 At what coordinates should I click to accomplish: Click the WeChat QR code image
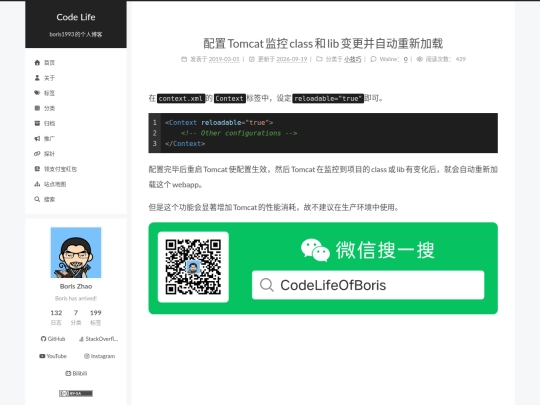pos(193,267)
